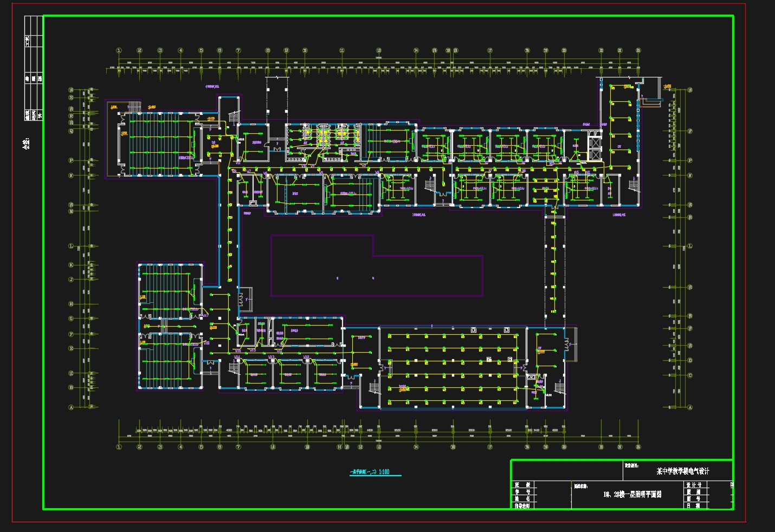This screenshot has height=532, width=775.
Task: Pick axis bubble 11 in the top grid row
Action: coord(342,50)
